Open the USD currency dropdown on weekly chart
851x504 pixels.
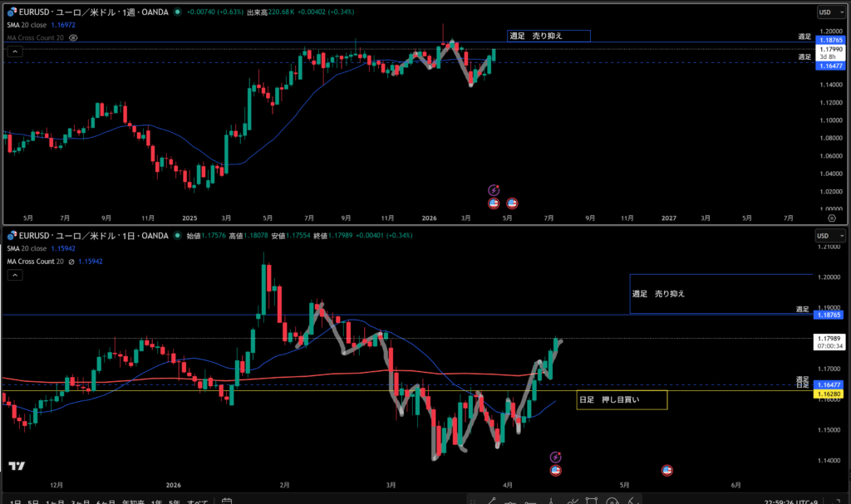(826, 12)
